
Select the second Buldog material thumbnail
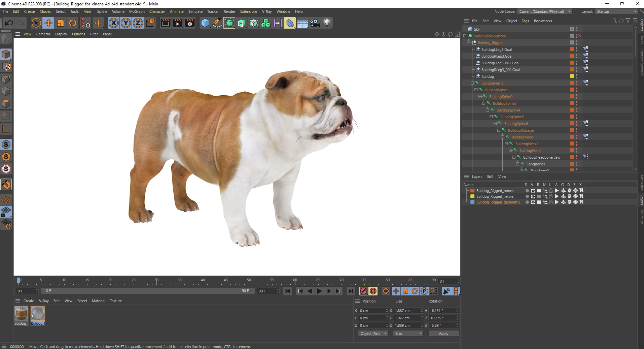pyautogui.click(x=38, y=313)
